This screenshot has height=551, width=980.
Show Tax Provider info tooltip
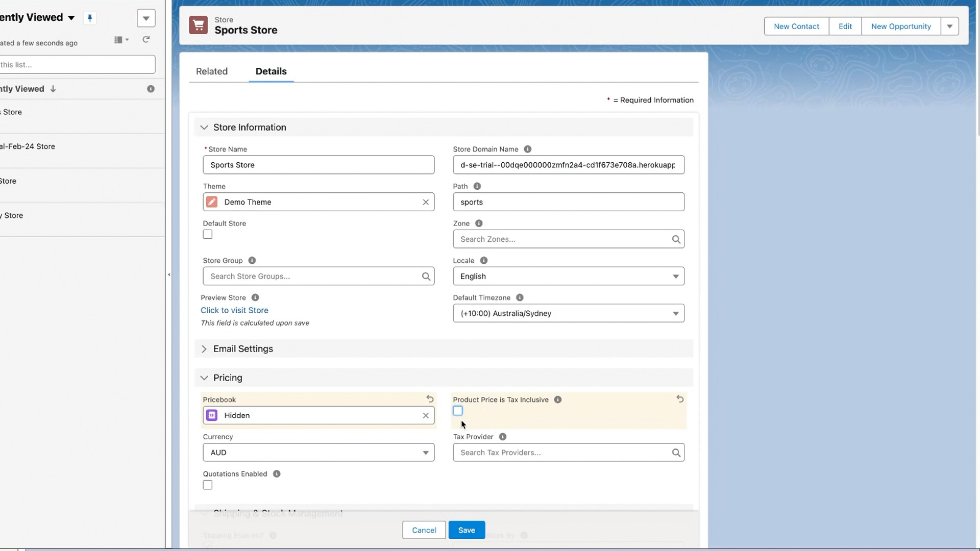[x=502, y=437]
